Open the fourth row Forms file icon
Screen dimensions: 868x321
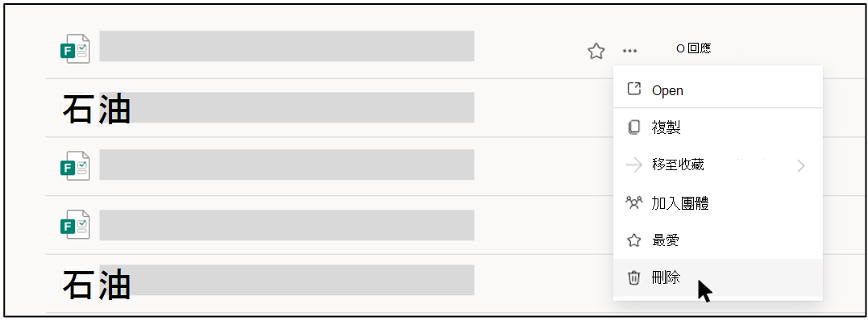coord(75,224)
